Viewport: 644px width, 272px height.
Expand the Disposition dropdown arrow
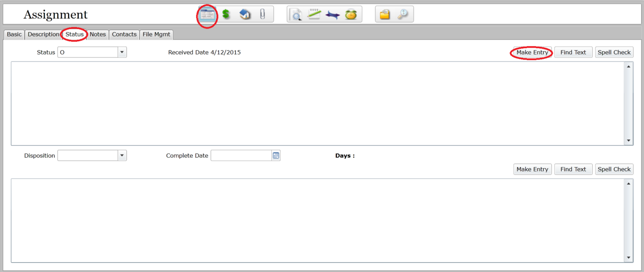click(122, 155)
